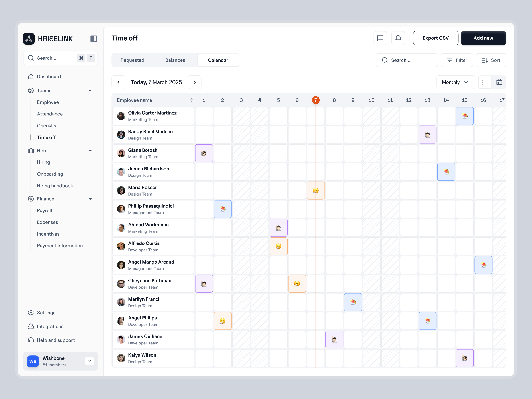Click the Add new button
The width and height of the screenshot is (532, 399).
pyautogui.click(x=483, y=38)
